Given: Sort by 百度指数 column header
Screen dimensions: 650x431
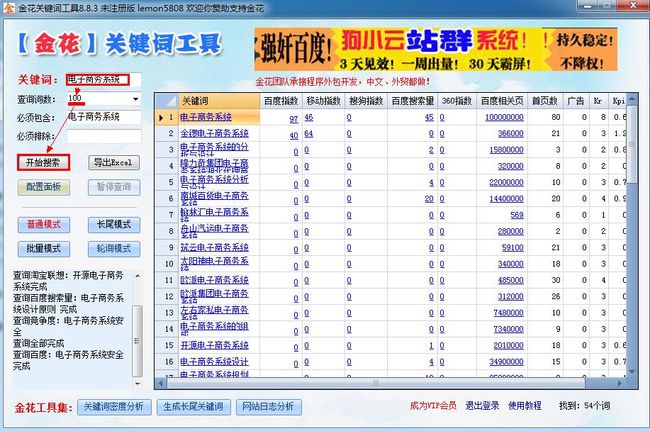Looking at the screenshot, I should coord(279,101).
